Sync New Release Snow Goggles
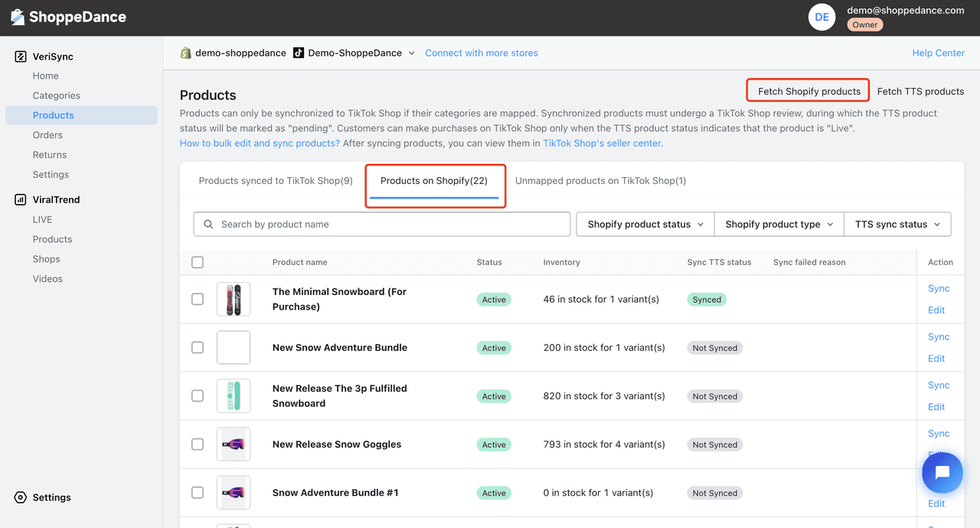 939,434
